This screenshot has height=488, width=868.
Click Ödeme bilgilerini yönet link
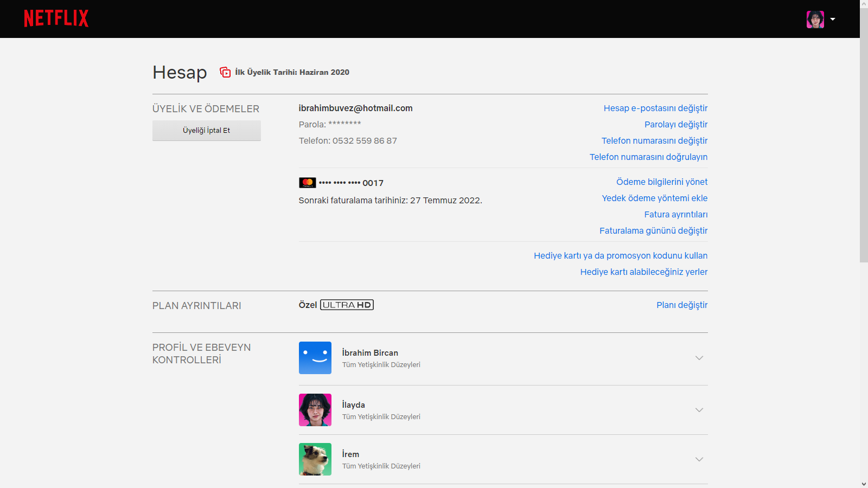tap(661, 182)
